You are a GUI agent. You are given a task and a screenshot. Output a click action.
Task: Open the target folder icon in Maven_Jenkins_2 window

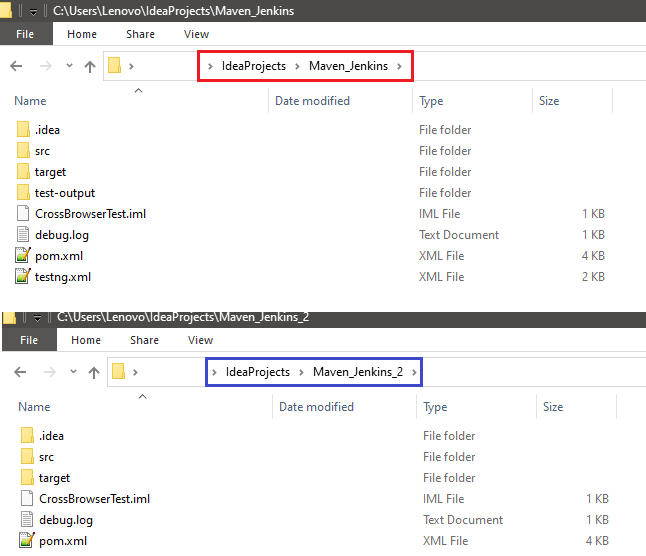point(27,477)
